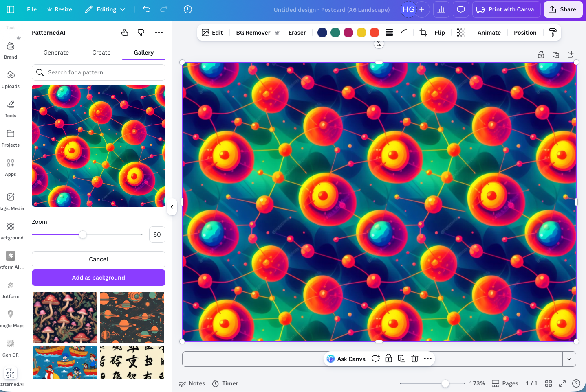
Task: Open the transparency checkerboard icon
Action: 461,32
